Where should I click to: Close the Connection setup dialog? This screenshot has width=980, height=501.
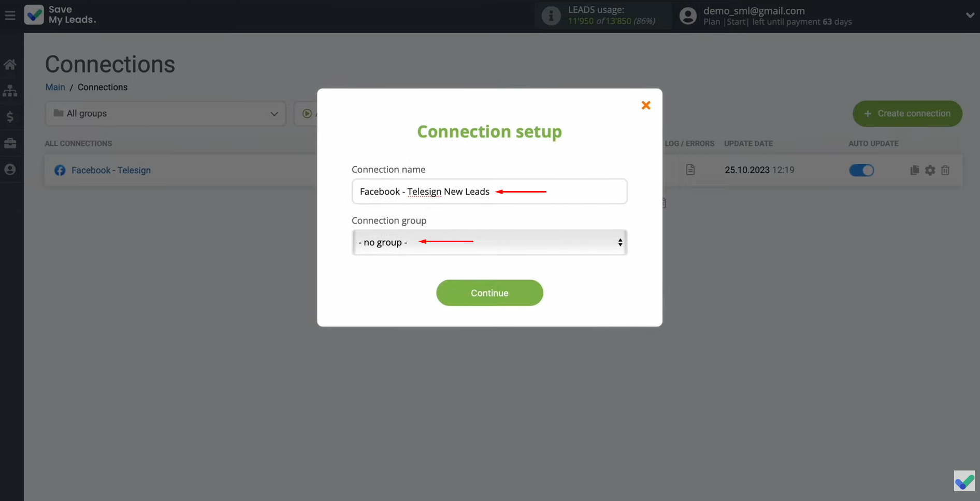point(645,105)
